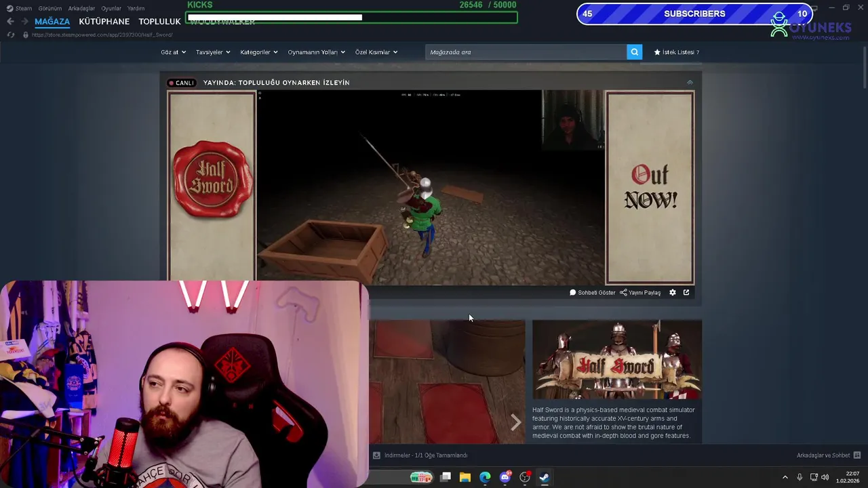Open the OBS taskbar icon with the red dot
The width and height of the screenshot is (868, 488).
(x=525, y=477)
